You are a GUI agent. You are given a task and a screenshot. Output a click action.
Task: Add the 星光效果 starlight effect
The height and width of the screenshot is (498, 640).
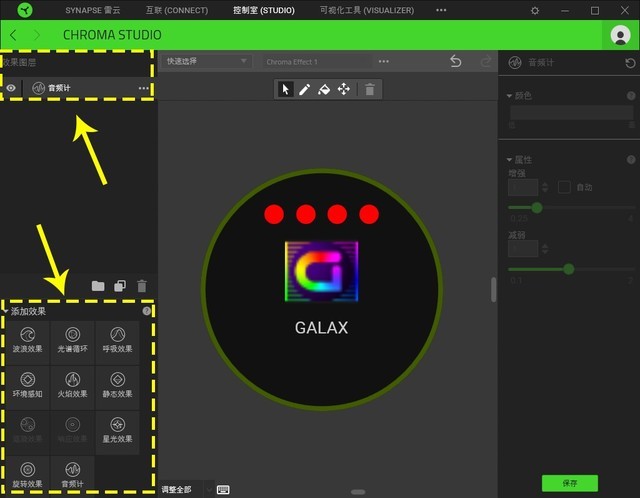[x=118, y=432]
